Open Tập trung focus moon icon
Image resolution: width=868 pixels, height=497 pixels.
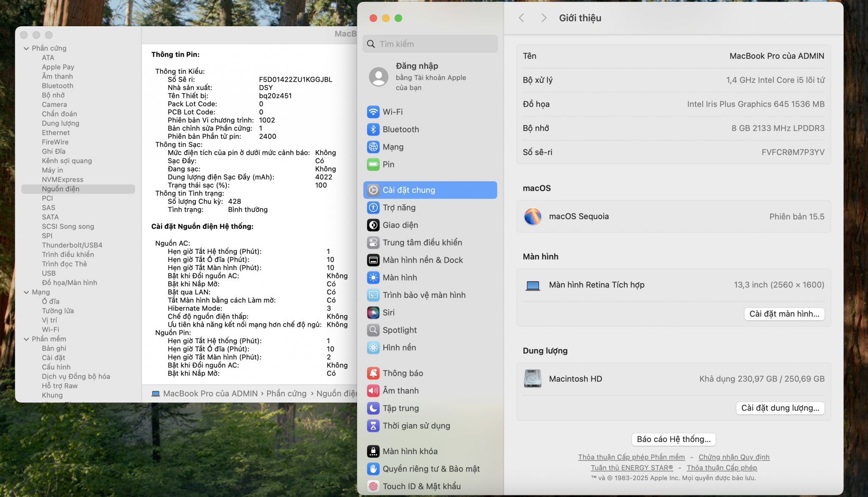[x=373, y=408]
